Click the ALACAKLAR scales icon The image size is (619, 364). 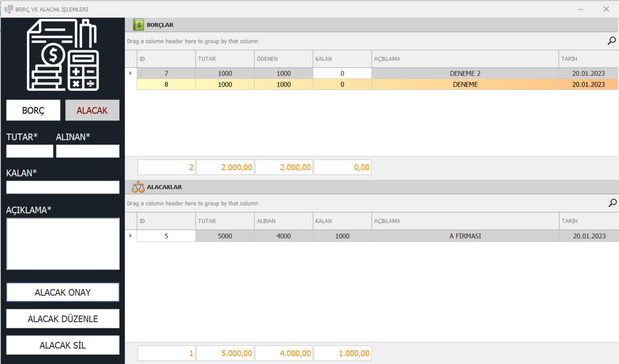point(139,187)
